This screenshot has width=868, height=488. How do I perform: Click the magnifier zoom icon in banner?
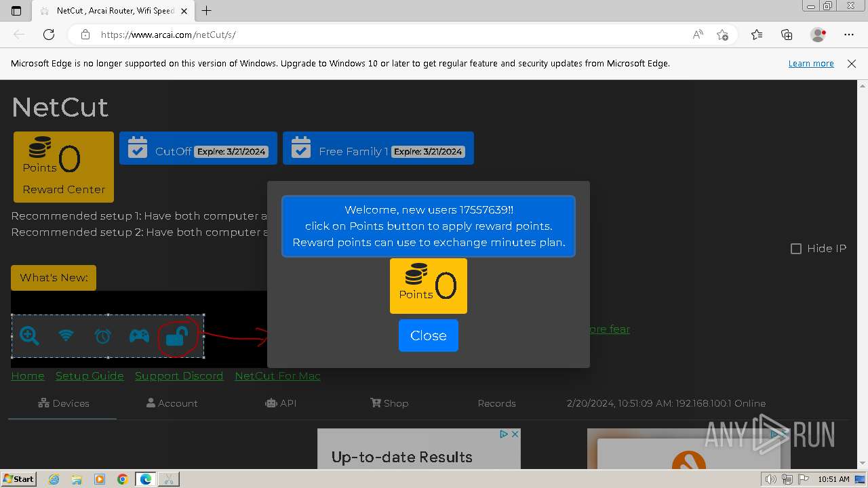point(29,335)
